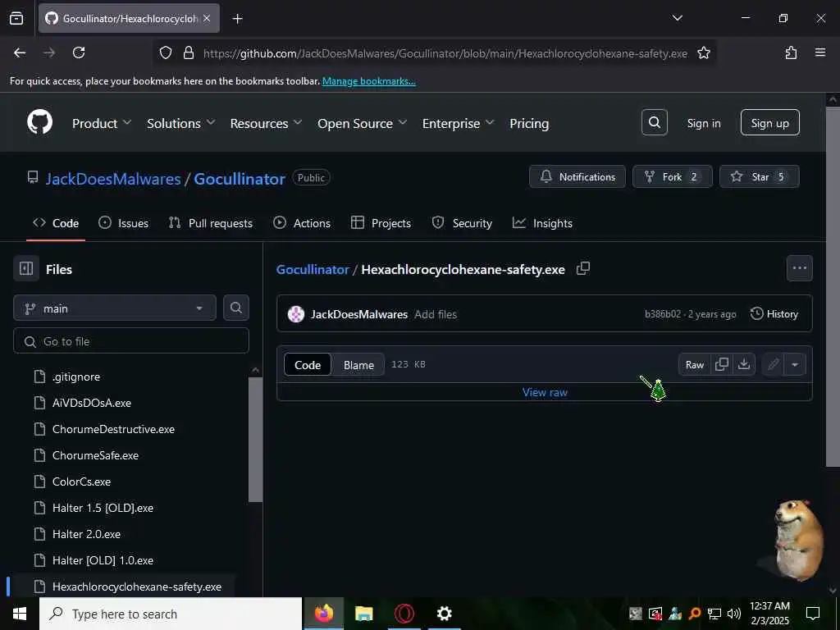
Task: Click the Windows taskbar search box
Action: tap(171, 614)
